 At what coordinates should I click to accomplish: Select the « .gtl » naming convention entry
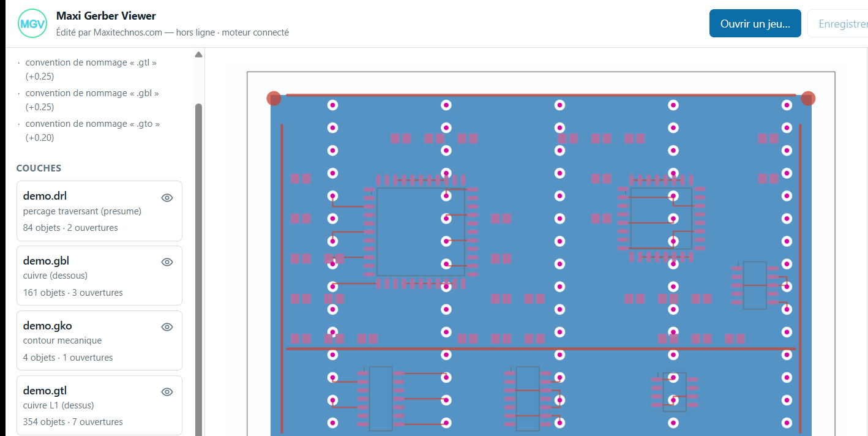pos(91,69)
